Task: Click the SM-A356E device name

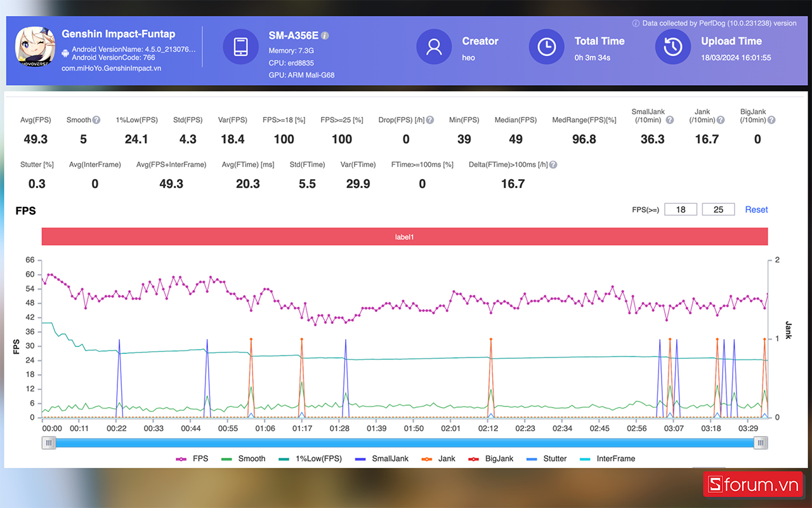Action: pos(294,36)
